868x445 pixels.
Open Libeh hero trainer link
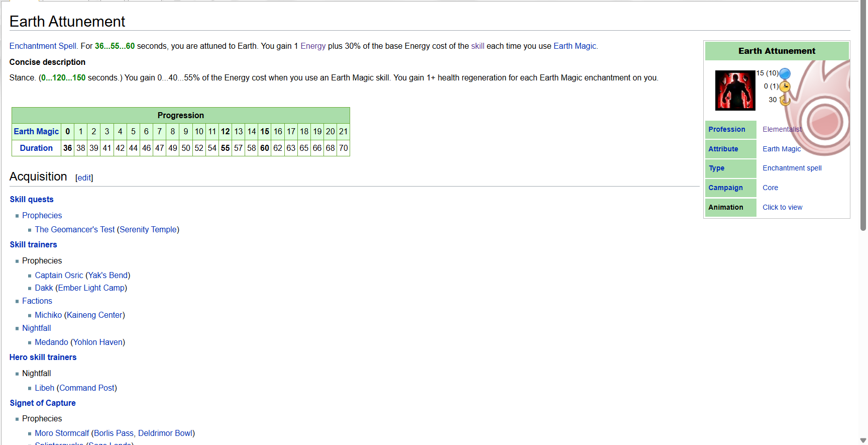coord(44,388)
